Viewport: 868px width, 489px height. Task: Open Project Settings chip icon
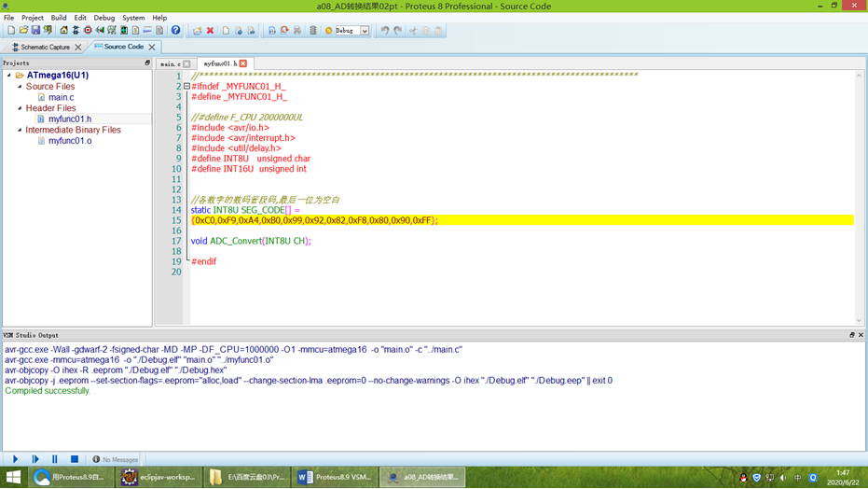312,31
